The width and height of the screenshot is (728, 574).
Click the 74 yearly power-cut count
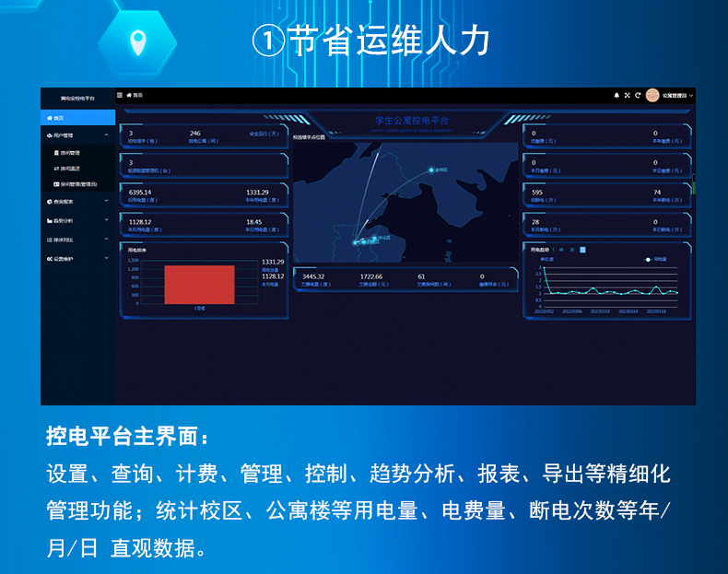657,193
